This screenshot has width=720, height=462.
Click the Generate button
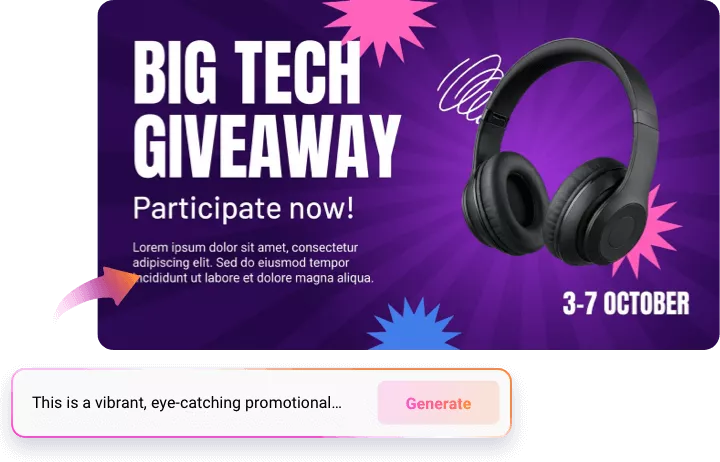pyautogui.click(x=438, y=403)
